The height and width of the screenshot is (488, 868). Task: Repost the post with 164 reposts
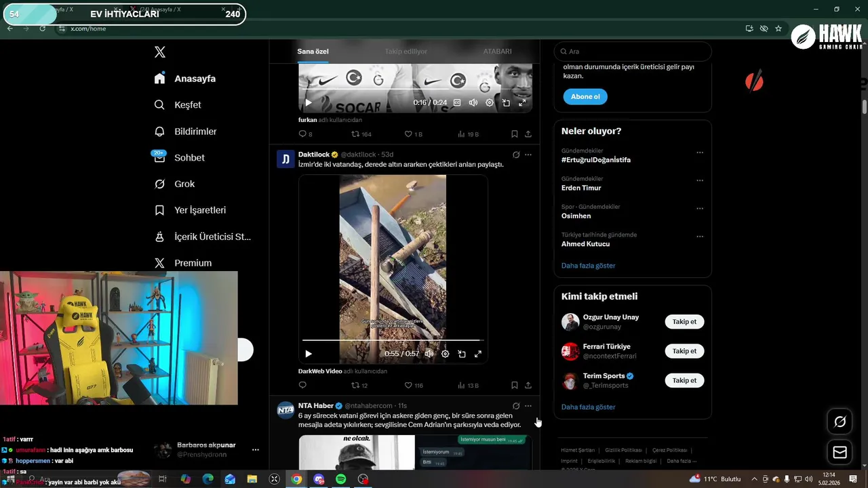coord(361,134)
